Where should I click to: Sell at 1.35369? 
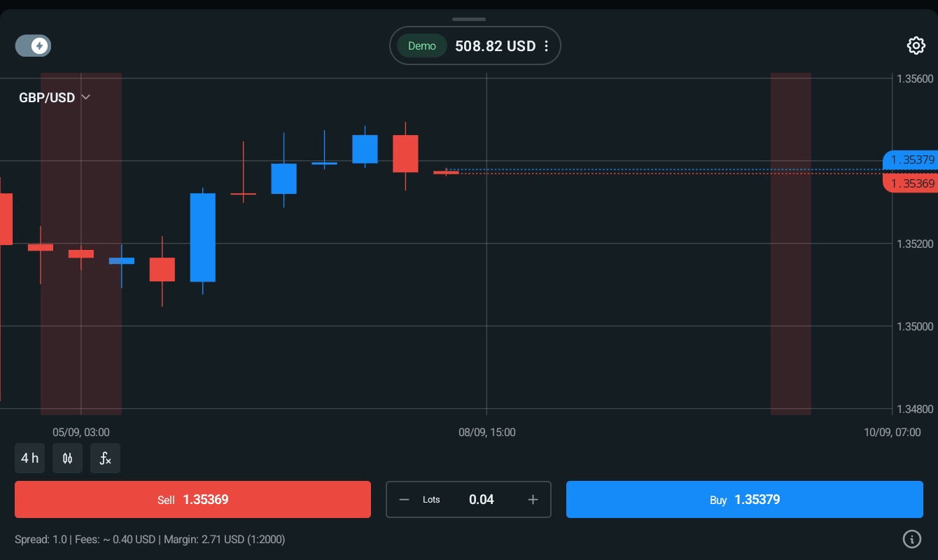pyautogui.click(x=192, y=500)
